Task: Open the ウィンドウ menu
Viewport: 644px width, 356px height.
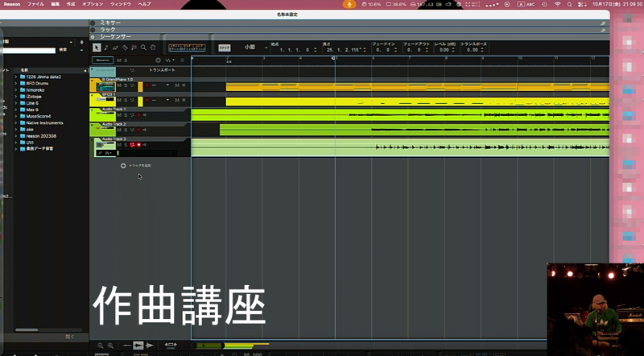Action: click(x=120, y=4)
